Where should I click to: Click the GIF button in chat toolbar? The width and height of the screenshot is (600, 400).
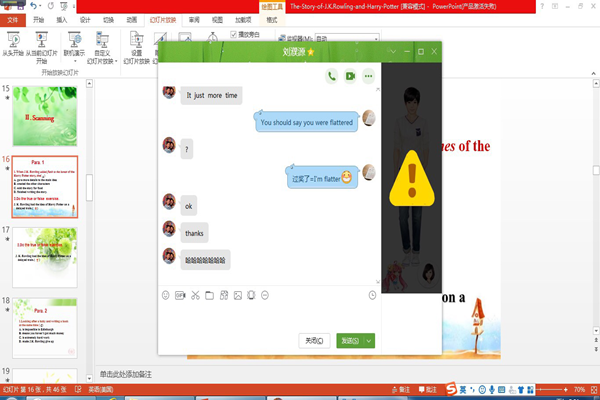tap(180, 295)
